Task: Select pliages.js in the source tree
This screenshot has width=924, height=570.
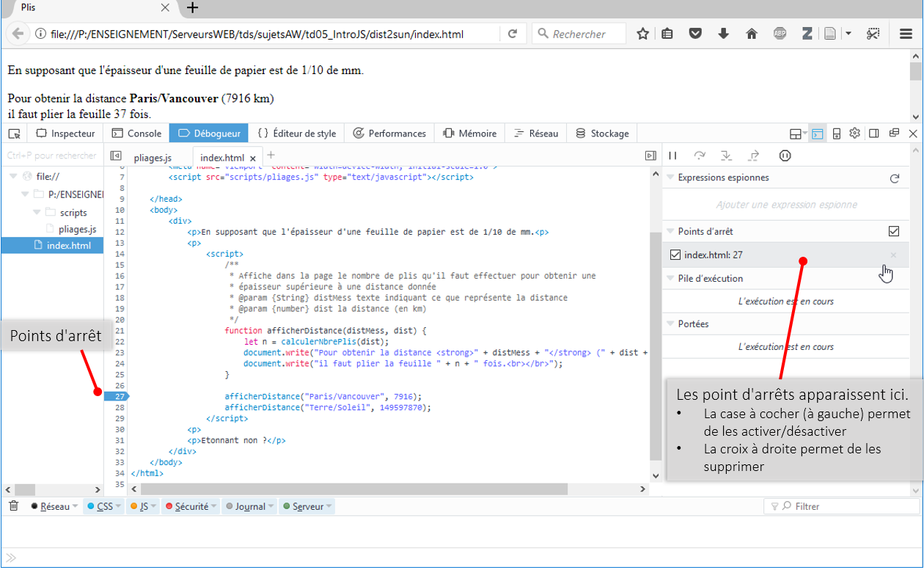Action: click(x=78, y=229)
